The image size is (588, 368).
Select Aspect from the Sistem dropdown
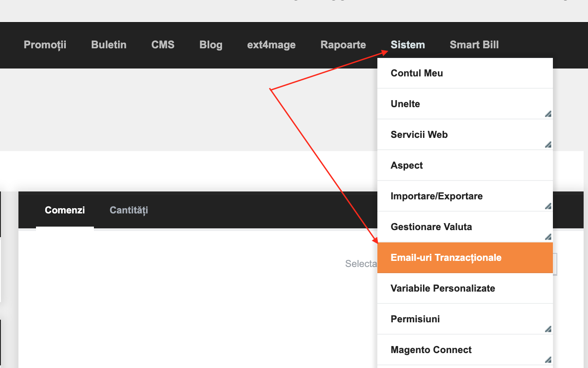click(465, 166)
